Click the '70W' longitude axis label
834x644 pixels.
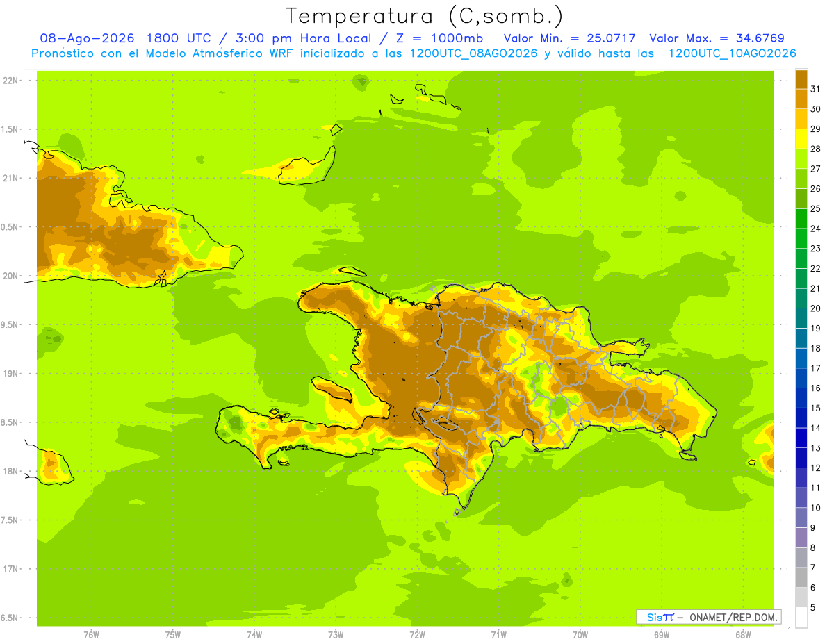pyautogui.click(x=580, y=635)
